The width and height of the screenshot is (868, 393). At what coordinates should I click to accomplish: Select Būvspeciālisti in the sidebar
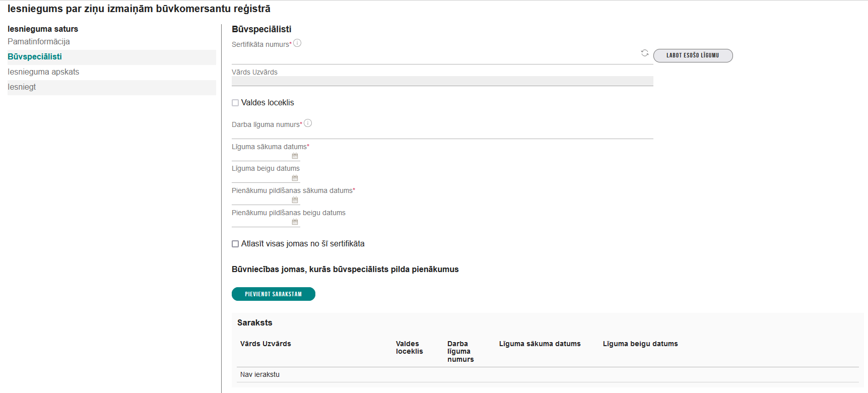click(x=35, y=57)
